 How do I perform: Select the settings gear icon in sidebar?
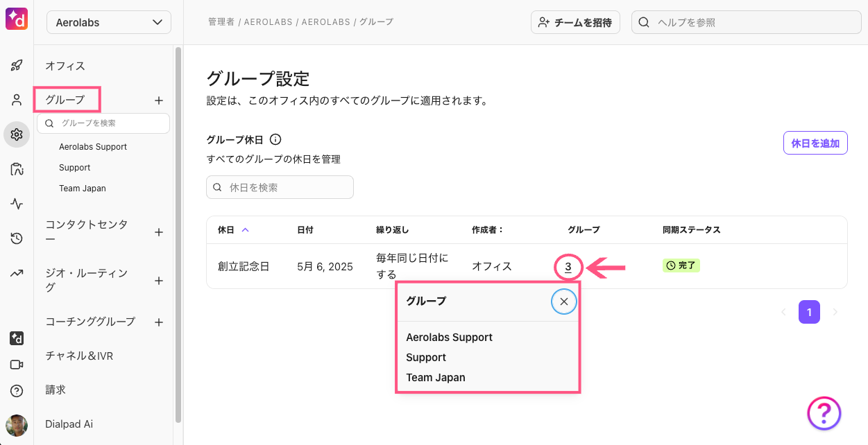coord(17,134)
